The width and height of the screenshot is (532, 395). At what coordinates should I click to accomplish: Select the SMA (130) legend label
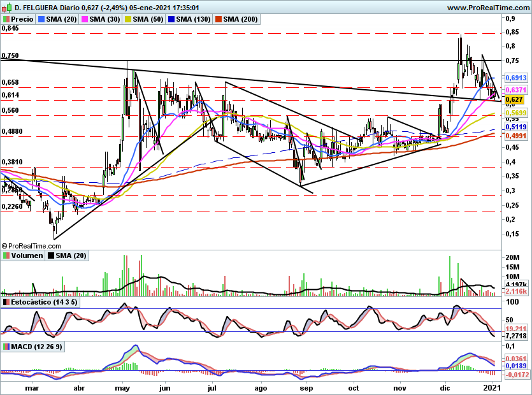tap(190, 20)
